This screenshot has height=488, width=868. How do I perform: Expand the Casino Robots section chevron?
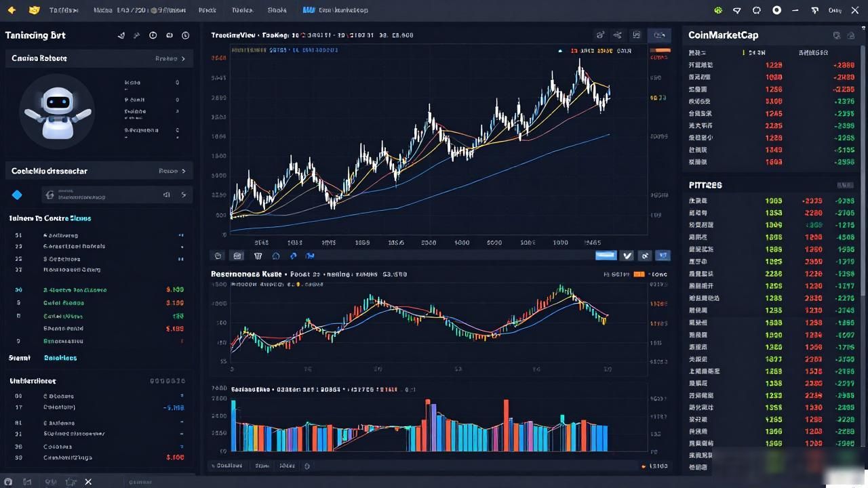pos(183,59)
